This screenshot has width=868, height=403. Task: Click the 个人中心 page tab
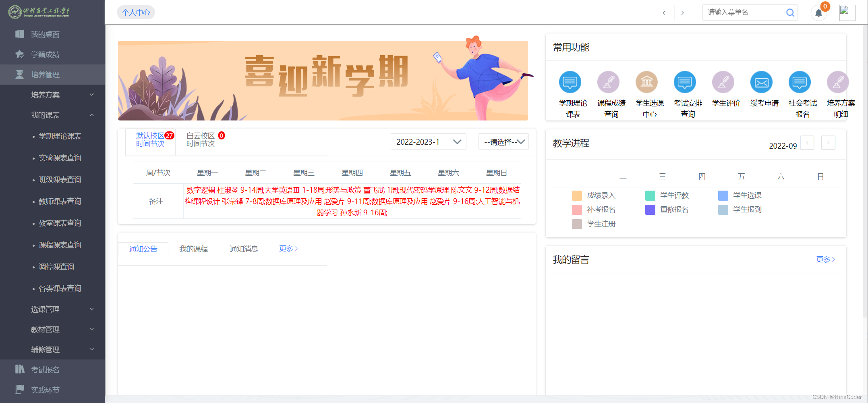point(136,12)
